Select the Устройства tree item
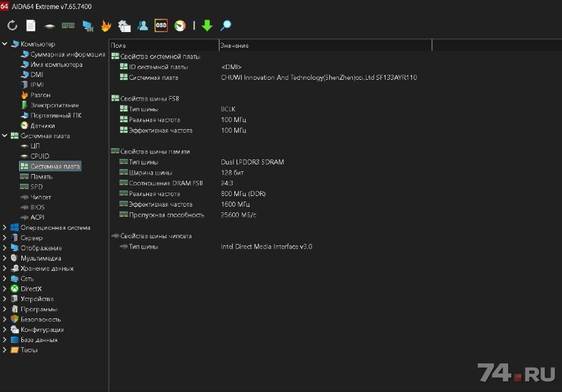 pyautogui.click(x=37, y=299)
